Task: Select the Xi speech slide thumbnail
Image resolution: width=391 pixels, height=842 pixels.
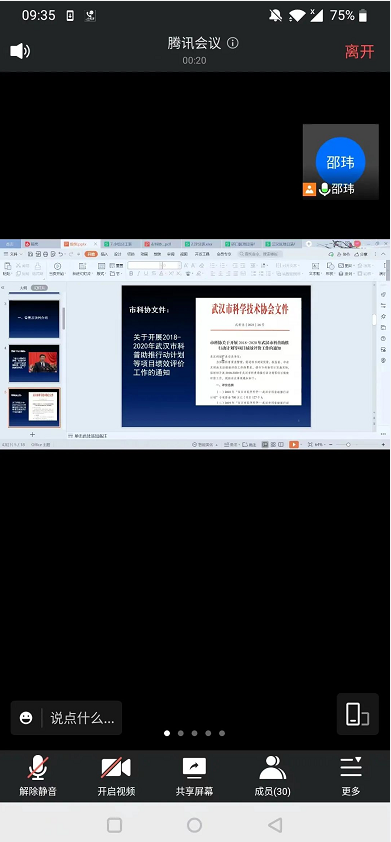Action: pos(34,363)
